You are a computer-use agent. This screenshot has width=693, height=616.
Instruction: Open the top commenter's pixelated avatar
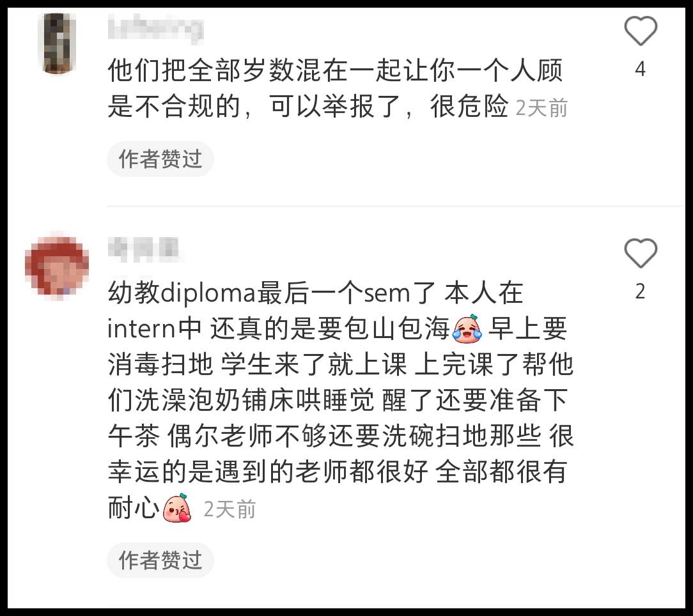click(57, 43)
